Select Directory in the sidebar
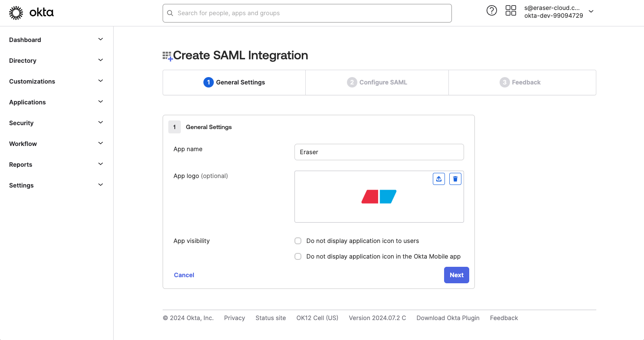The height and width of the screenshot is (340, 644). [x=23, y=61]
